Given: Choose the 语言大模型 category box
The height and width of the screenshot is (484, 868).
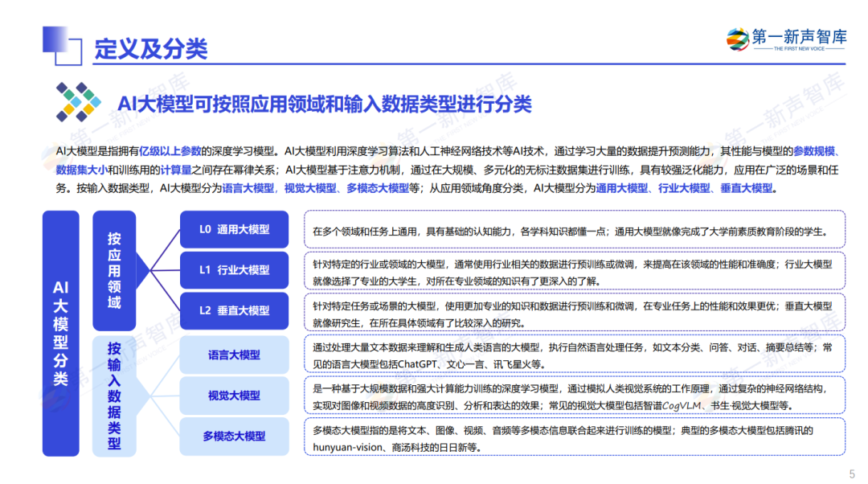Looking at the screenshot, I should point(234,355).
